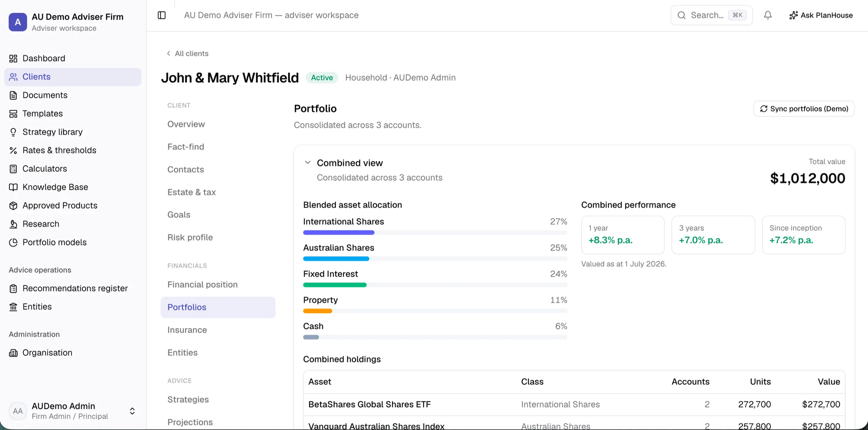
Task: Click the $272,700 value cell
Action: click(821, 404)
